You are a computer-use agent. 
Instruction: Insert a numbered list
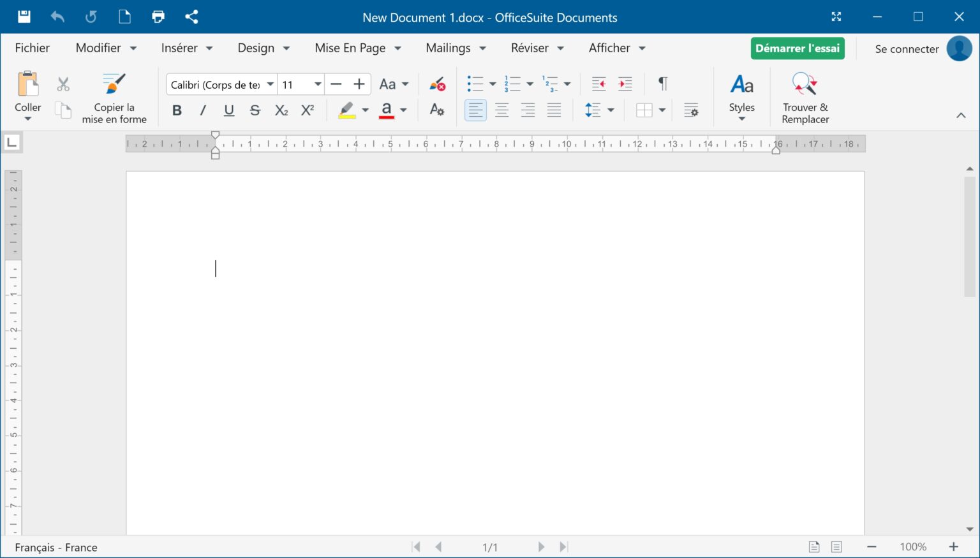coord(512,84)
